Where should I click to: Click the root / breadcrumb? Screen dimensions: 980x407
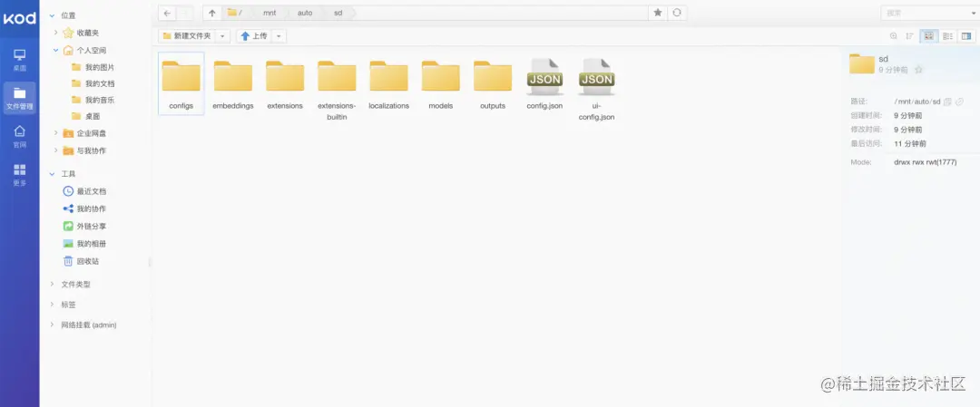click(235, 13)
